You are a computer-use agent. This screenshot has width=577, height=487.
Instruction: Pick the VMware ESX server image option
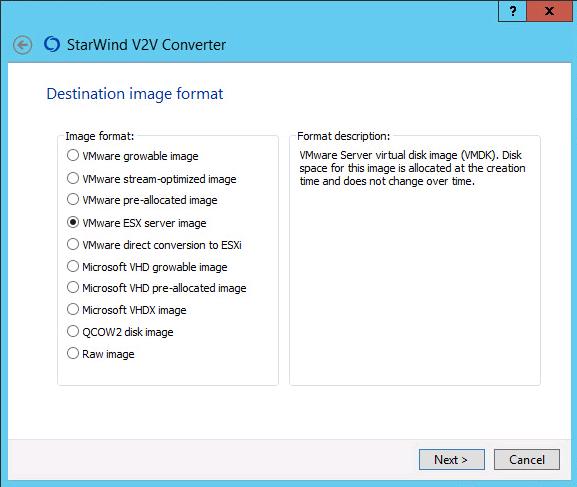pyautogui.click(x=137, y=223)
